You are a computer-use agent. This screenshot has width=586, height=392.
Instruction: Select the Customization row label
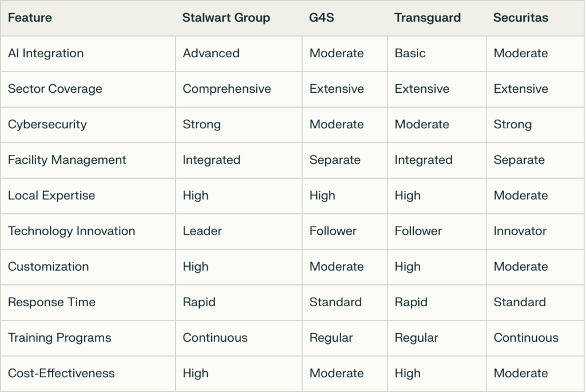coord(48,267)
